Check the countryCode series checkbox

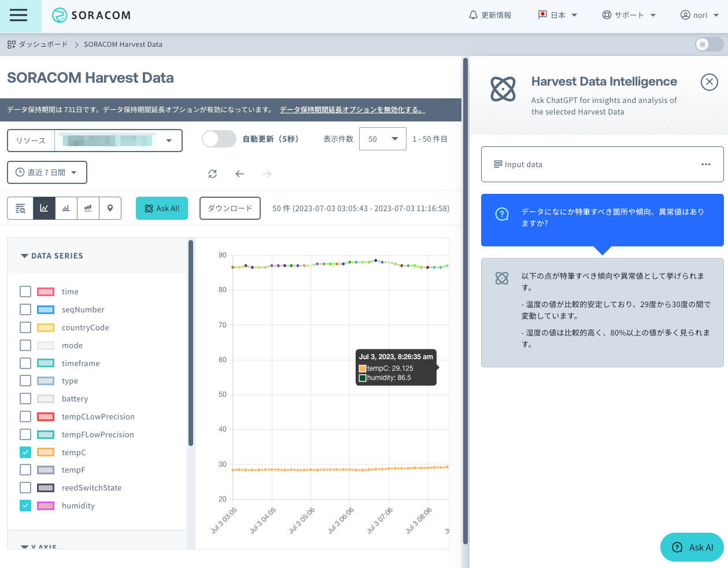coord(25,327)
